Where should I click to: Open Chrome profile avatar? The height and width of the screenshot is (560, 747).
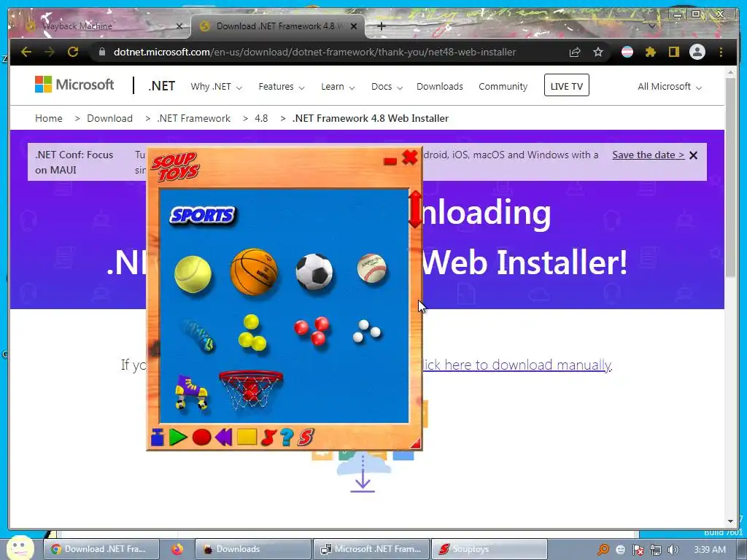pos(697,52)
